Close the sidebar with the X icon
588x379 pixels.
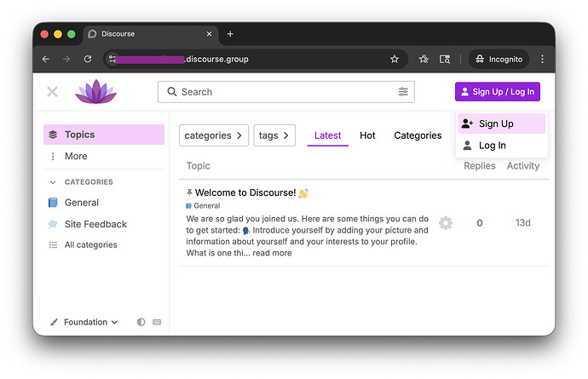pos(52,91)
